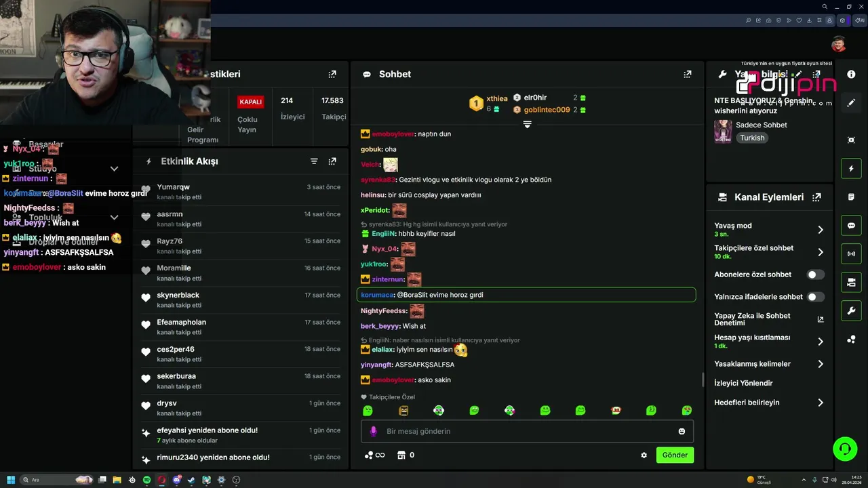Click efeyahsi yeniden abone oldu event
Image resolution: width=868 pixels, height=488 pixels.
click(241, 434)
